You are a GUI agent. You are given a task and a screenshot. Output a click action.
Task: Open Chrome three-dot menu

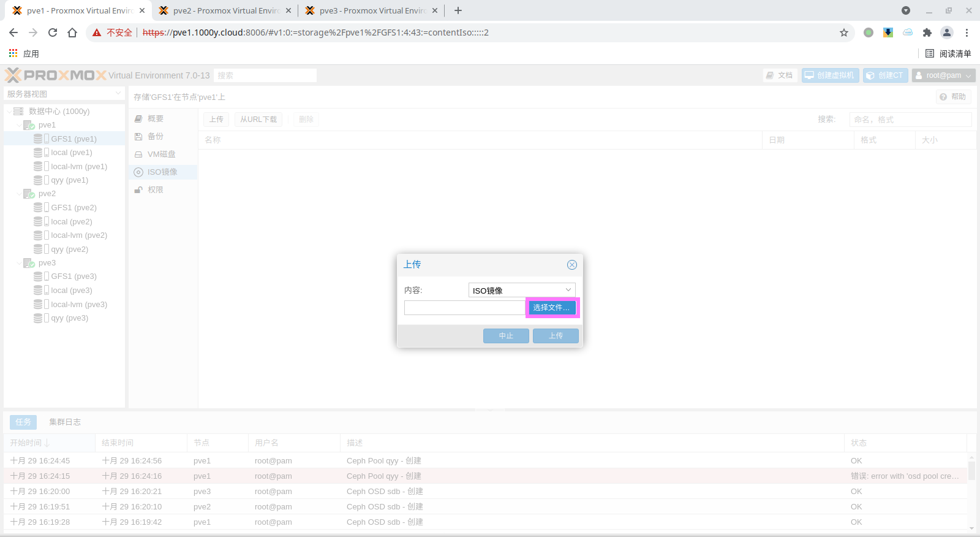[x=967, y=32]
